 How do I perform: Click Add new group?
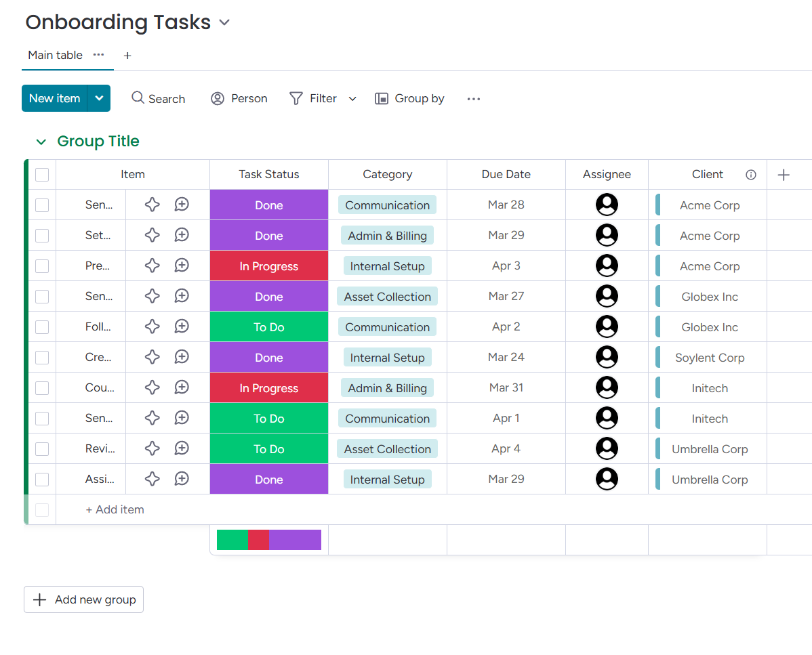click(x=83, y=599)
